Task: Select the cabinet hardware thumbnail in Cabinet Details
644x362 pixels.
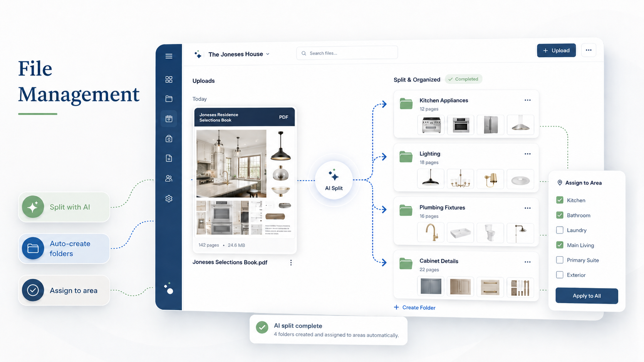Action: pyautogui.click(x=520, y=287)
